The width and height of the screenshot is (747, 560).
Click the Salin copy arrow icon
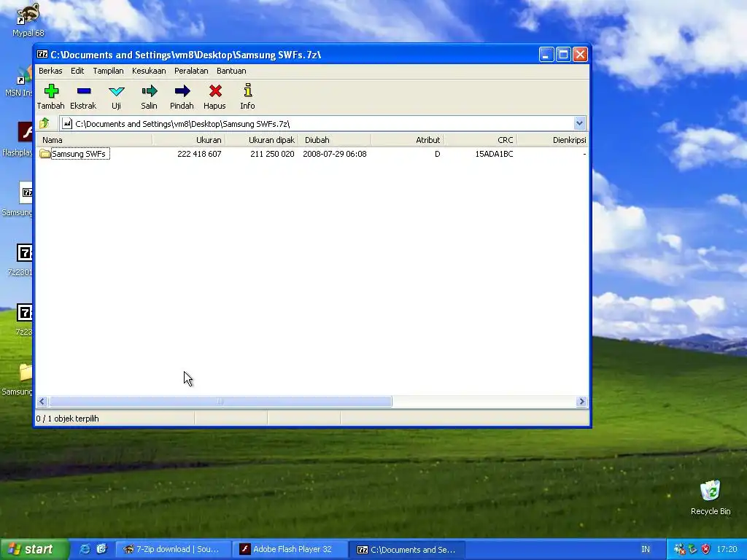[x=149, y=90]
